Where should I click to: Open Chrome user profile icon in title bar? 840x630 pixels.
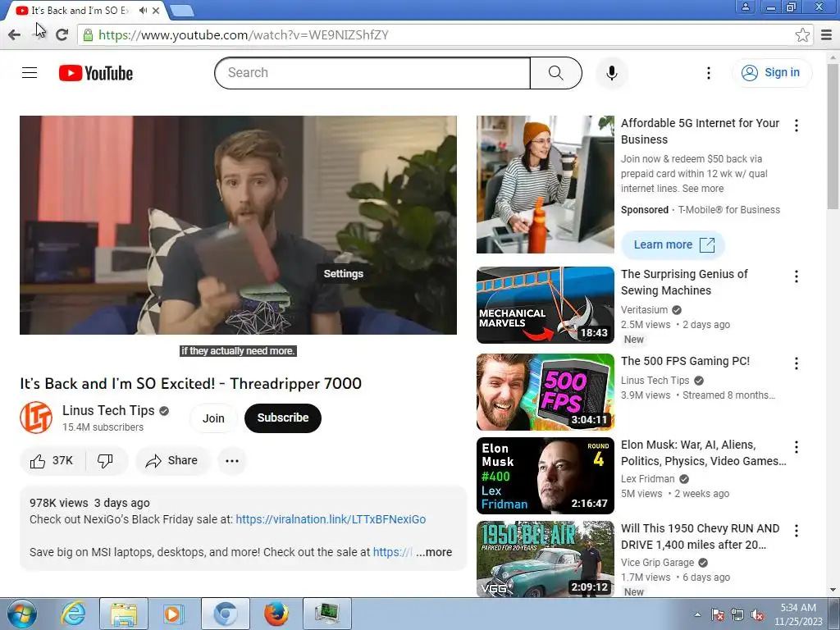[x=745, y=7]
